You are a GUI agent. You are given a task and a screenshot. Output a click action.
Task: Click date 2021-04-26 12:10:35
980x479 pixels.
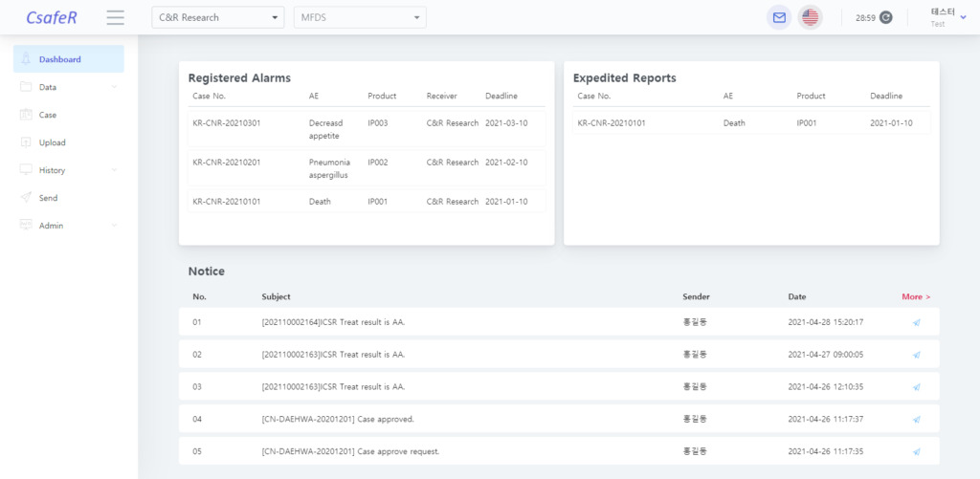pos(826,387)
